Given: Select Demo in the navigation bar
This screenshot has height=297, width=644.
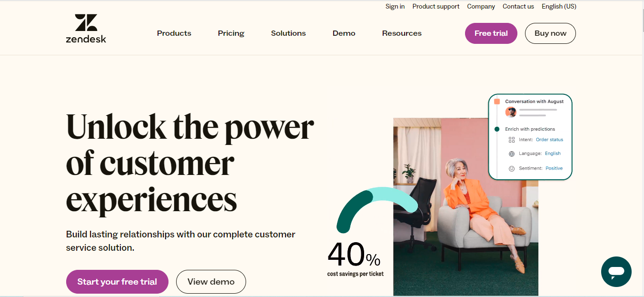Looking at the screenshot, I should (x=344, y=33).
